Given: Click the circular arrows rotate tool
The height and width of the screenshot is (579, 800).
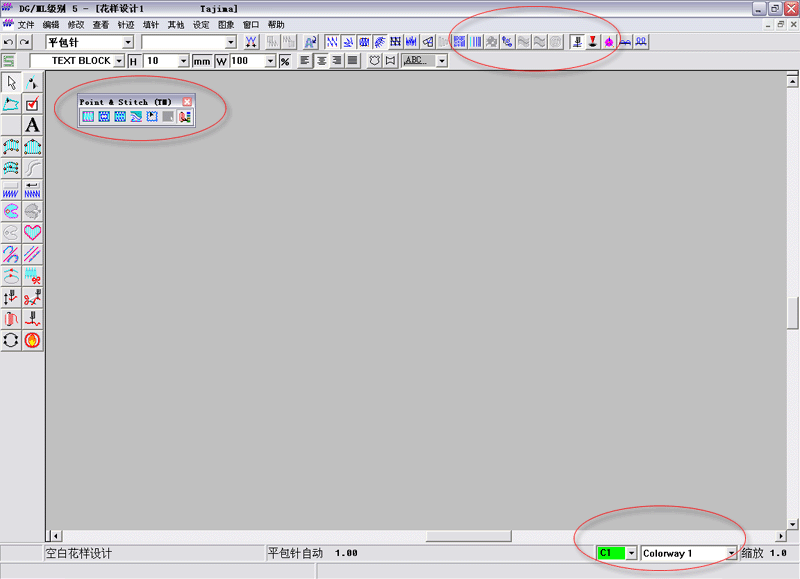Looking at the screenshot, I should pos(12,340).
